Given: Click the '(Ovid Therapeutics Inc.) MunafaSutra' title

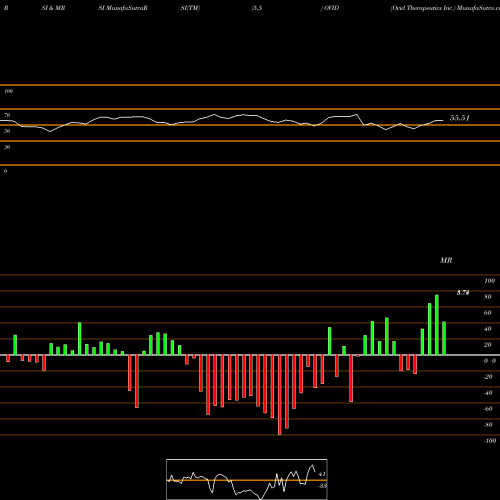Looking at the screenshot, I should [445, 8].
